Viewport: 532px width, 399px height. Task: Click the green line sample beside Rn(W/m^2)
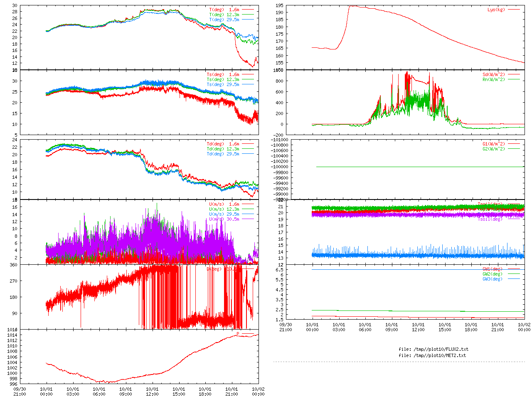tap(514, 79)
